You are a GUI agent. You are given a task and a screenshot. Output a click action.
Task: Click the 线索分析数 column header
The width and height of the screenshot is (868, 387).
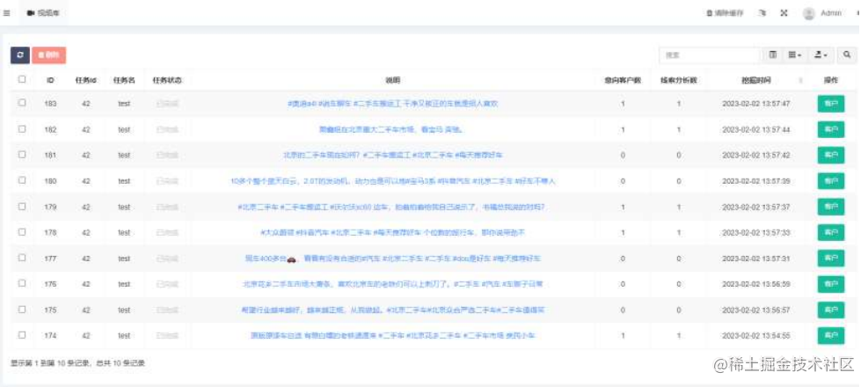pyautogui.click(x=679, y=80)
